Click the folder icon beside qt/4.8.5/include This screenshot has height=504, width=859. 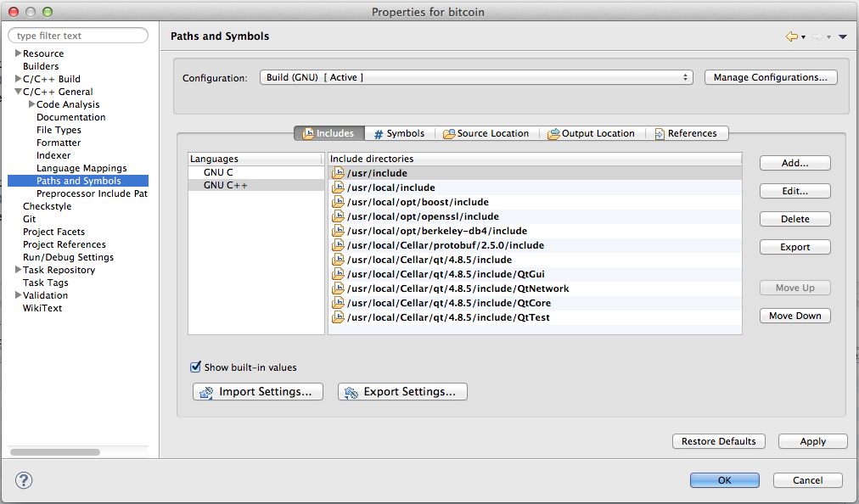tap(338, 260)
